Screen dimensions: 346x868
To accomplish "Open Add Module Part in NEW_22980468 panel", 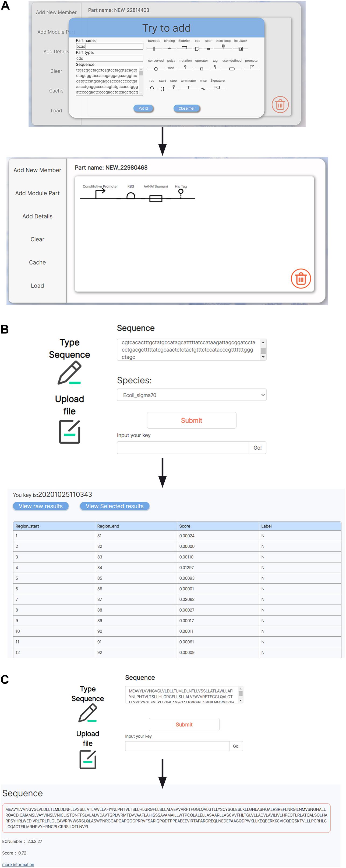I will [x=37, y=193].
